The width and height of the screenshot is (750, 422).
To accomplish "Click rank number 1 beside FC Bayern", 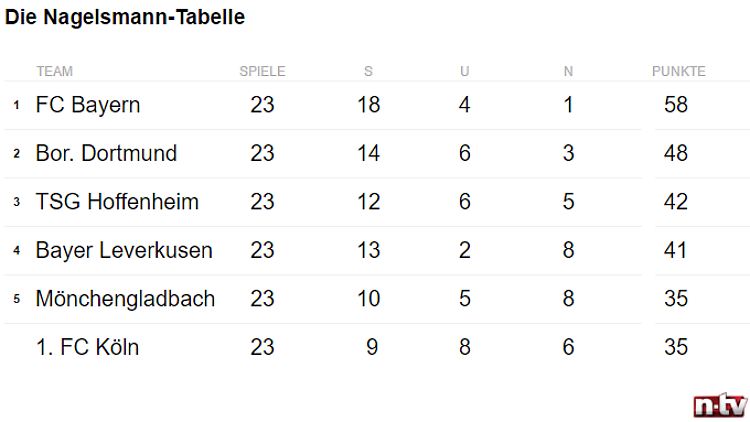I will [17, 105].
